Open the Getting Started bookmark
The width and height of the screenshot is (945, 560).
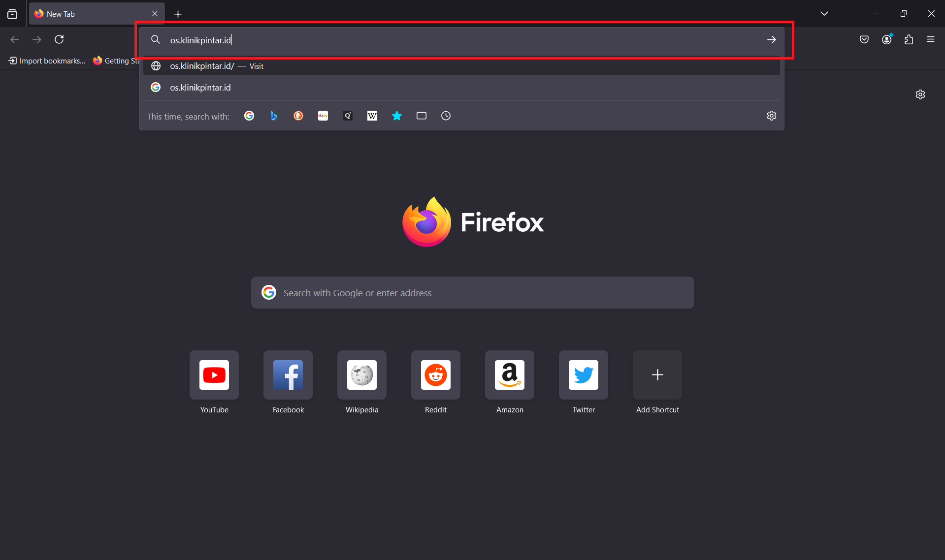pos(116,61)
